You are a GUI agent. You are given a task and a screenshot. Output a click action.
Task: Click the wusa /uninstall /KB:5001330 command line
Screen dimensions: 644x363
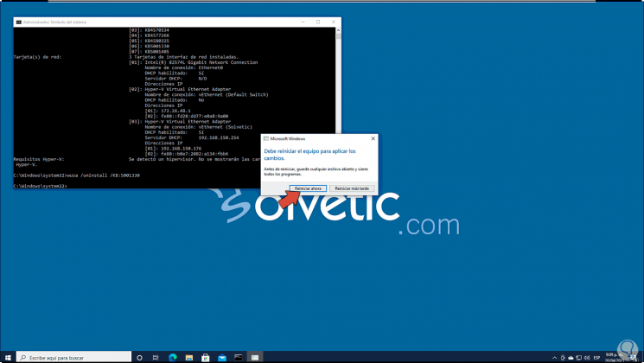coord(76,175)
